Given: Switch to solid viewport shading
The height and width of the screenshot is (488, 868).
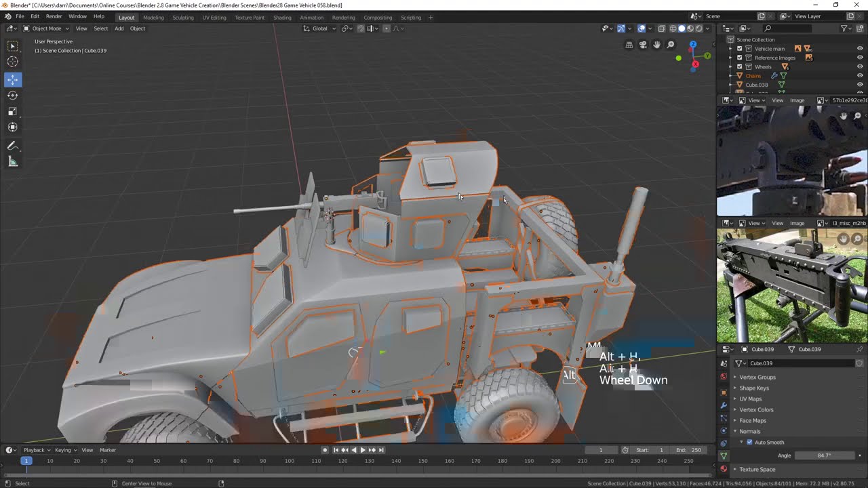Looking at the screenshot, I should (x=682, y=28).
